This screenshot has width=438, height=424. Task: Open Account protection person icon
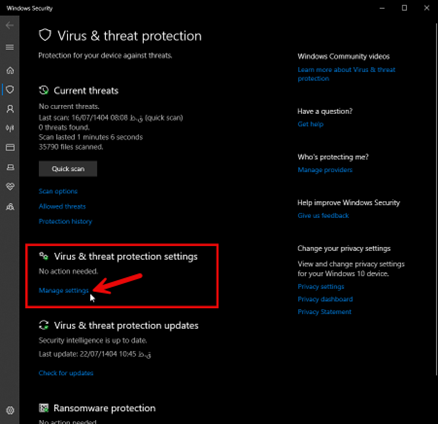(10, 109)
